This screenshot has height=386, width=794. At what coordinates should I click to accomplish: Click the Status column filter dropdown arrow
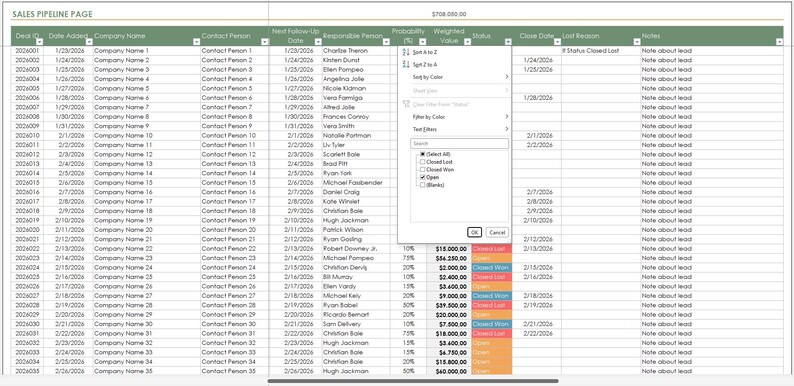coord(508,42)
